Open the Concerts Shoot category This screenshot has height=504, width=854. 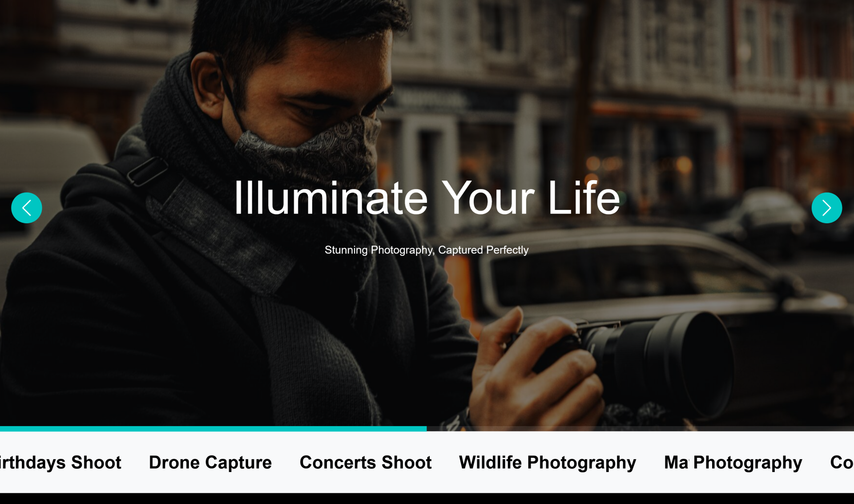click(x=366, y=463)
